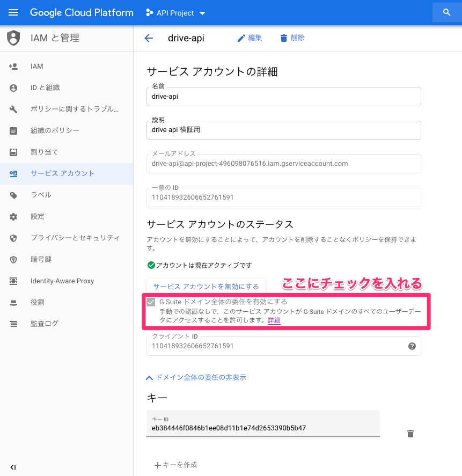Click the IAM add-person icon

point(13,67)
